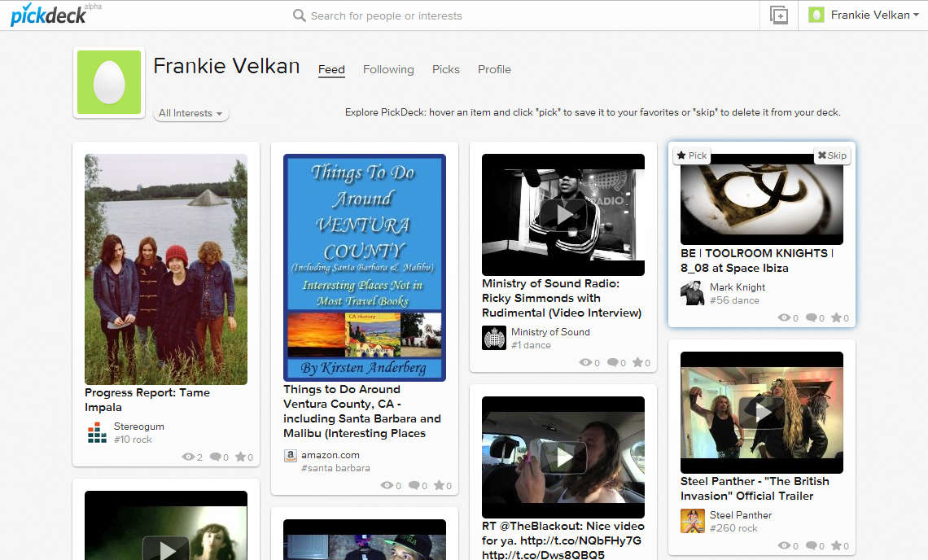Click the Ministry of Sound logo icon
Viewport: 928px width, 560px height.
click(494, 338)
